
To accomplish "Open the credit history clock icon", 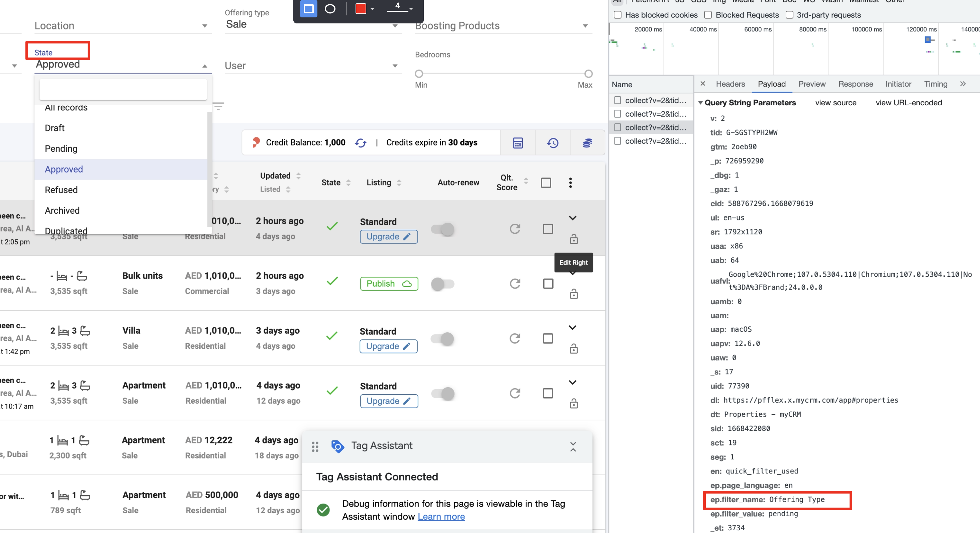I will [x=553, y=143].
